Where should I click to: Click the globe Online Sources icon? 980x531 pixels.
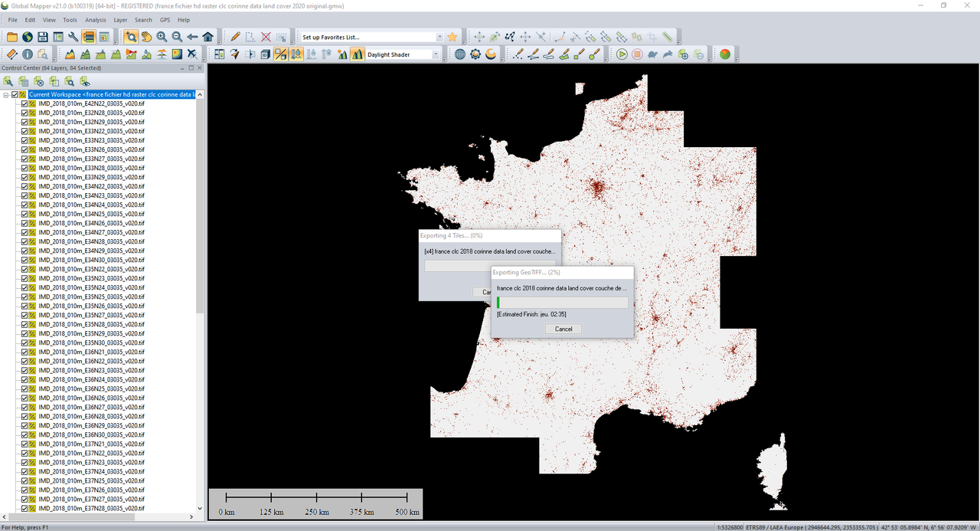coord(27,37)
